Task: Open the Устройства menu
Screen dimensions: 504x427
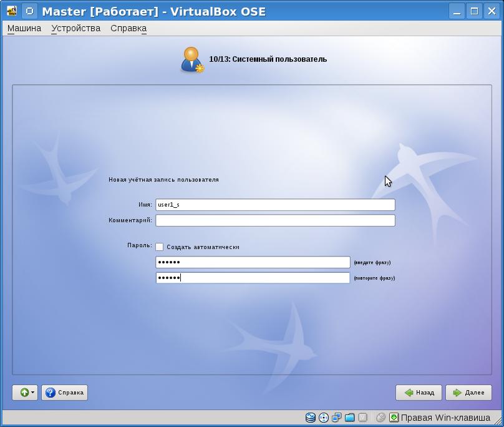Action: [75, 28]
